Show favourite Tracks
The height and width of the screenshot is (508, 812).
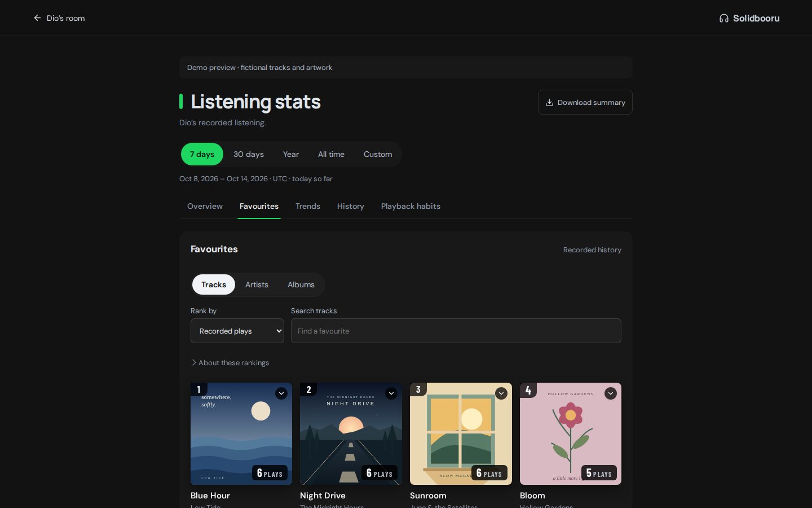pyautogui.click(x=214, y=284)
